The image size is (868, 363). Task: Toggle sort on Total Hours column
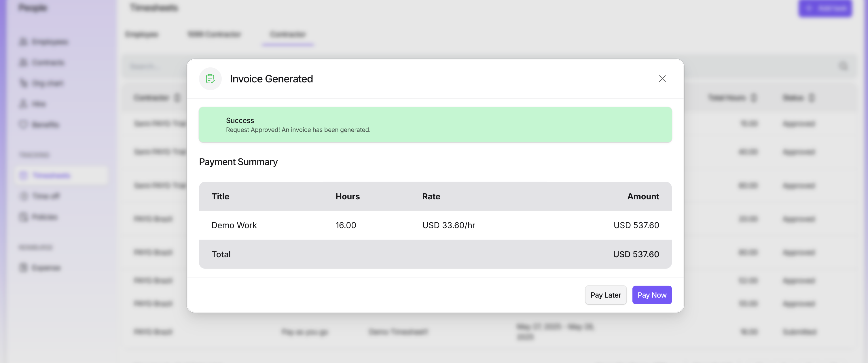click(x=754, y=98)
